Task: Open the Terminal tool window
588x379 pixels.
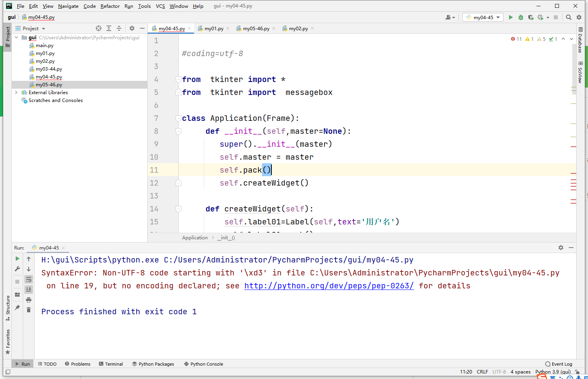Action: 111,364
